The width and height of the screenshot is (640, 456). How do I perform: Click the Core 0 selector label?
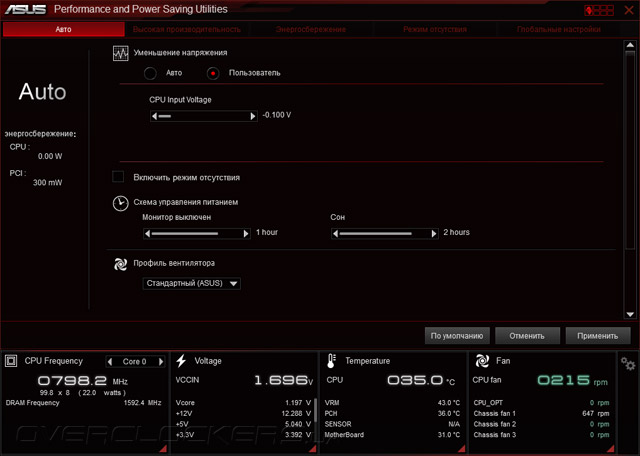pos(134,362)
